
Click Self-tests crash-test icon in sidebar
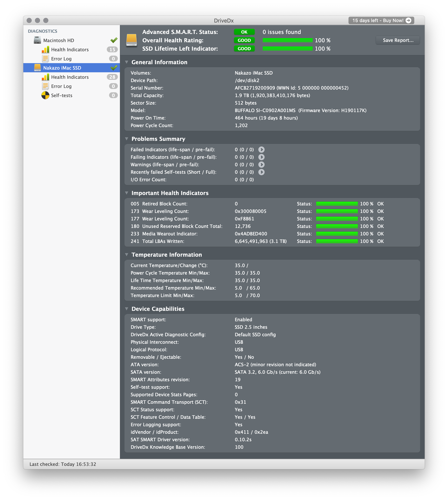45,95
